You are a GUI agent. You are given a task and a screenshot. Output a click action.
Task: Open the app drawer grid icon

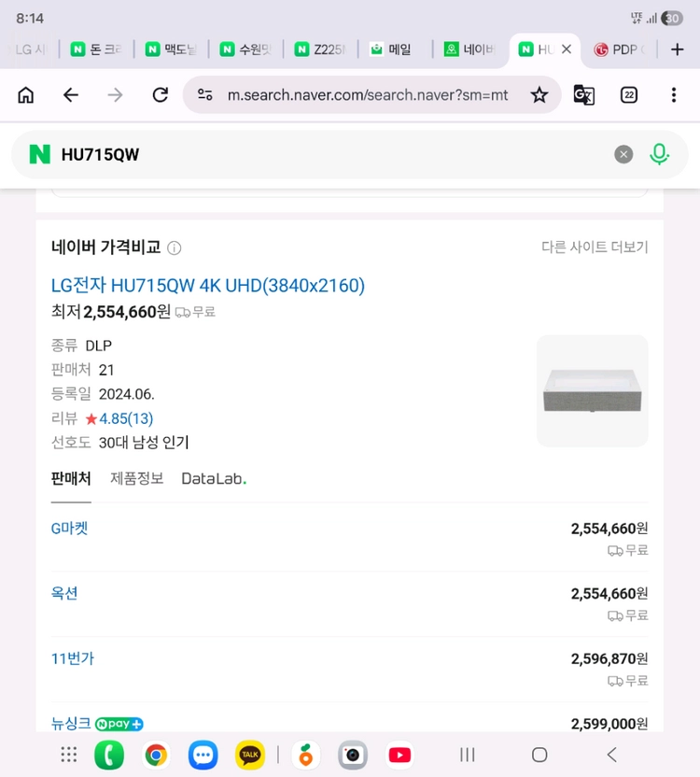pos(69,755)
